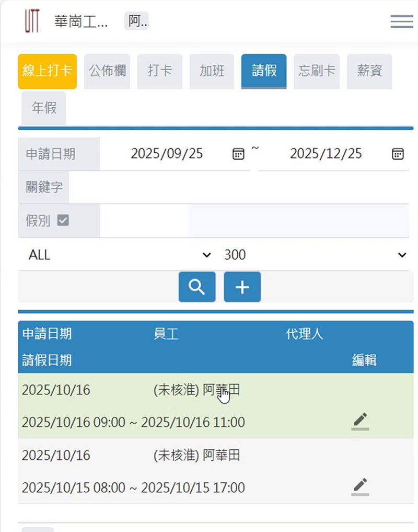The width and height of the screenshot is (418, 532).
Task: Click the plus add-leave button
Action: pos(242,287)
